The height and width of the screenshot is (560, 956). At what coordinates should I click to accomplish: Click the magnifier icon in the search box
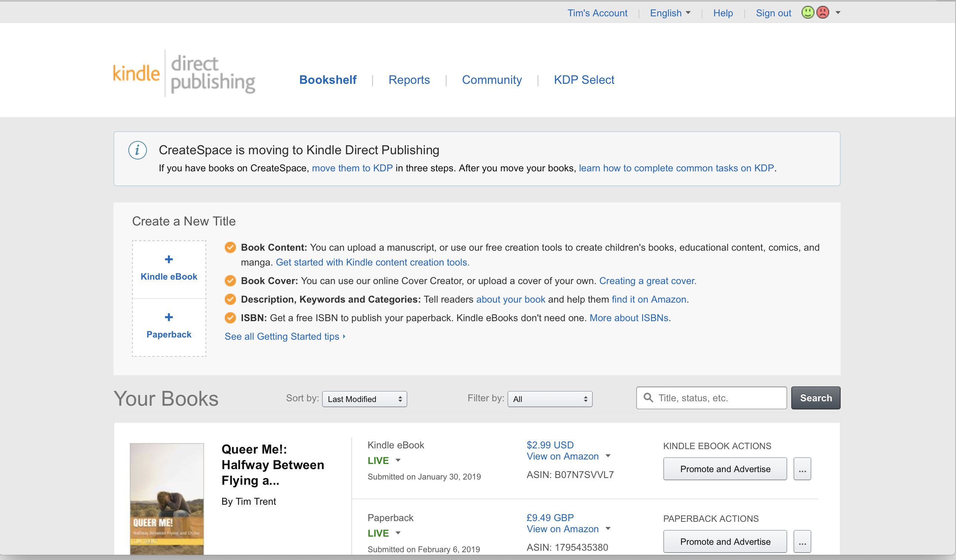coord(648,398)
